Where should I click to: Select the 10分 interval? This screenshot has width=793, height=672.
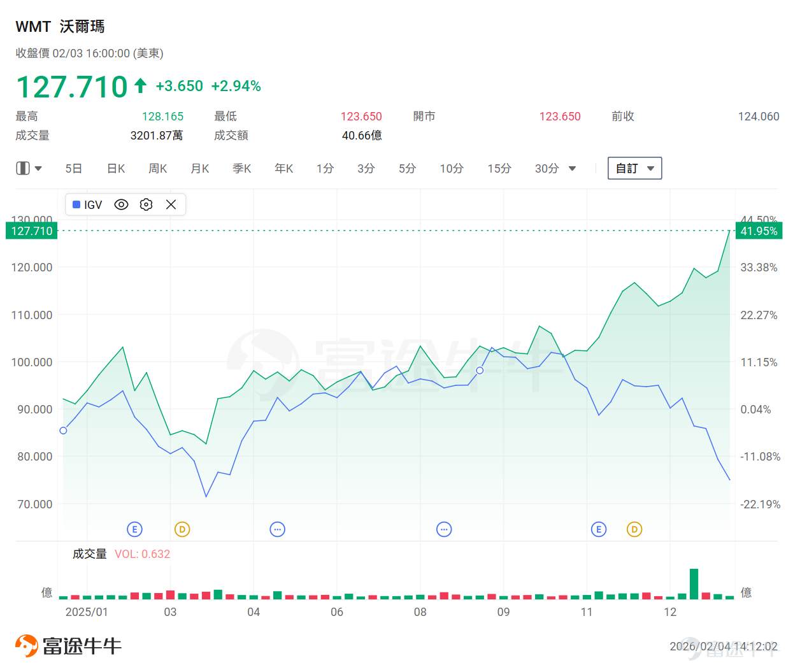coord(452,168)
